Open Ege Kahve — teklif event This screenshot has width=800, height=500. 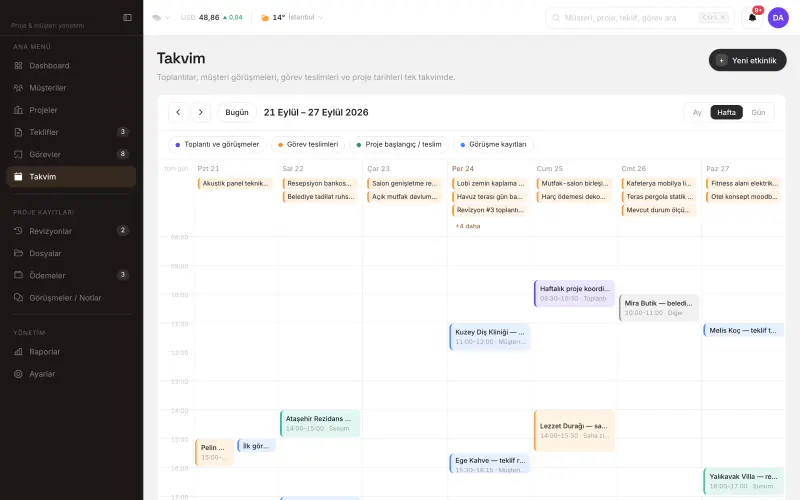pos(489,463)
